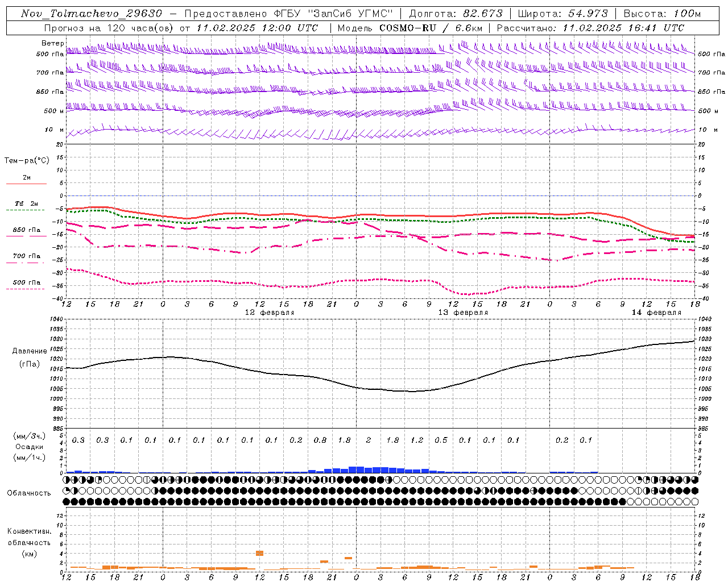The image size is (728, 582).
Task: Click the peak '2' precipitation value
Action: point(369,440)
